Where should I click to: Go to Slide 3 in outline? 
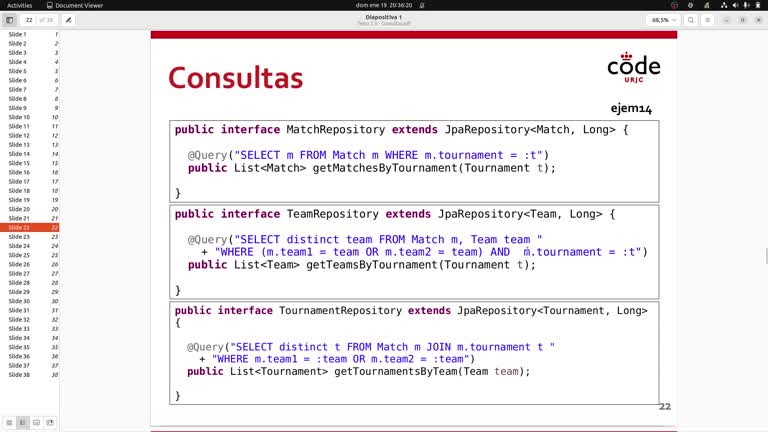coord(30,53)
